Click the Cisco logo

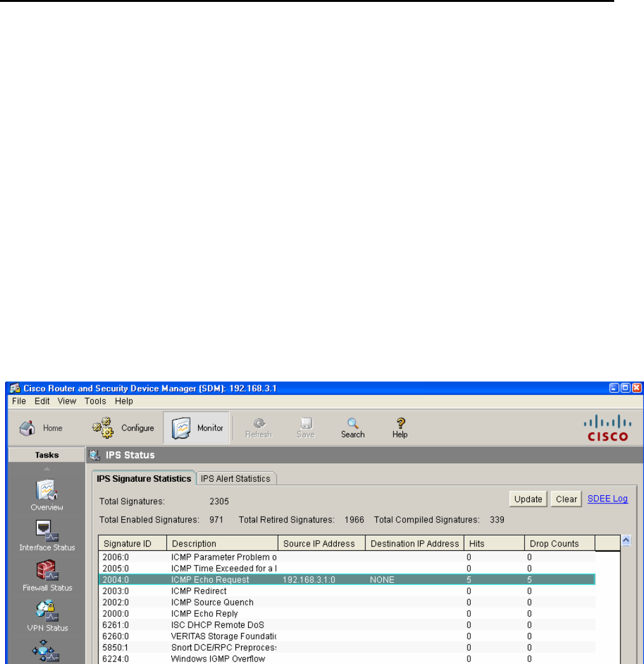608,428
